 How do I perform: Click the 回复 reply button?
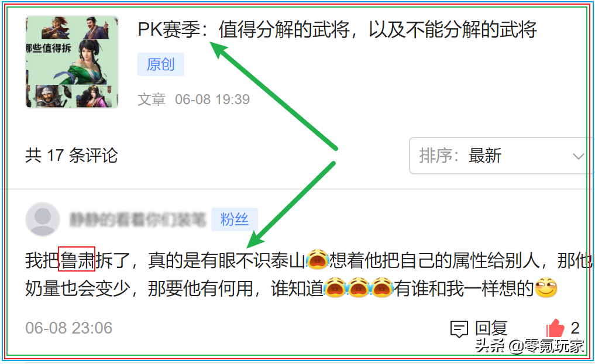(x=491, y=328)
